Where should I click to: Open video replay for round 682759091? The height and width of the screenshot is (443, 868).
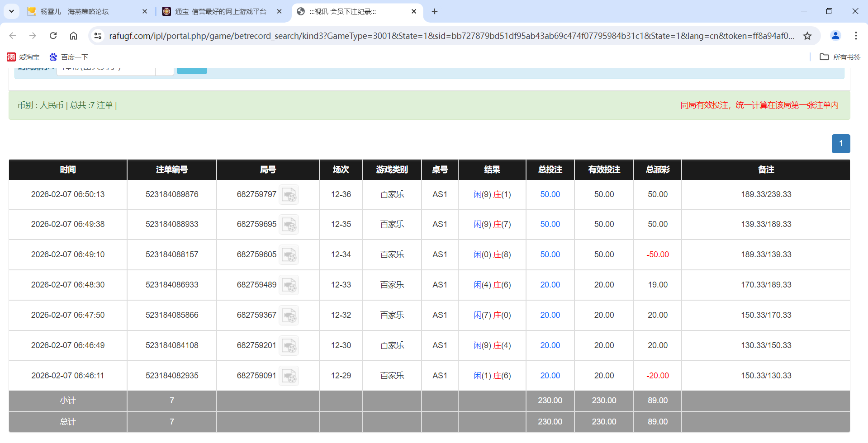coord(289,375)
